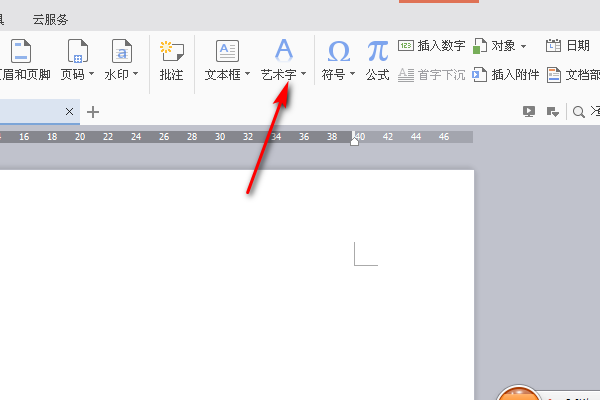The width and height of the screenshot is (600, 400).
Task: Insert a comment with 批注 icon
Action: tap(171, 51)
